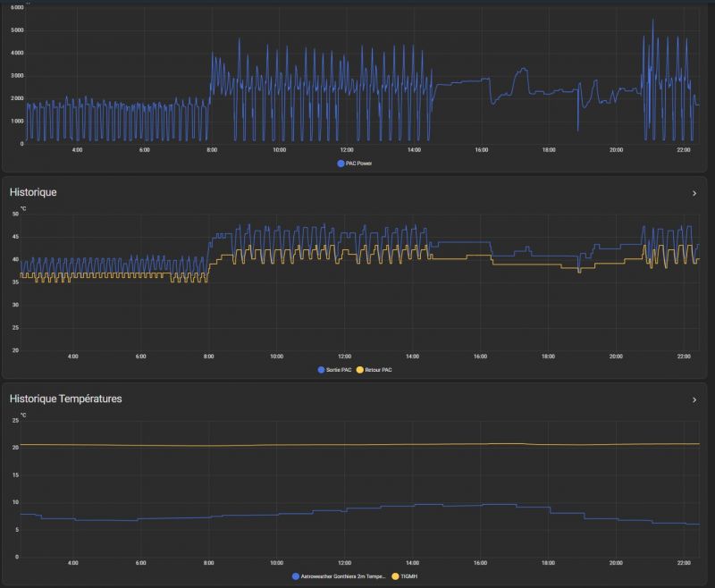Viewport: 715px width, 588px height.
Task: Click the yellow Retour PAC legend dot
Action: click(360, 369)
